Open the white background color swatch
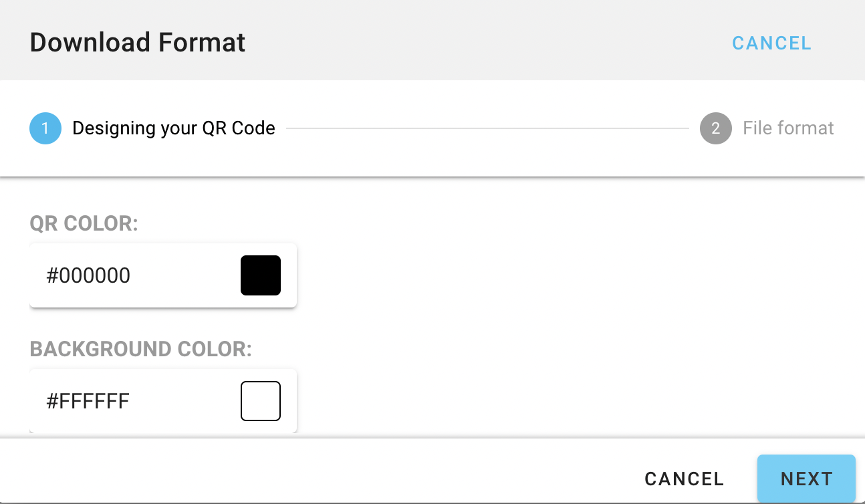The height and width of the screenshot is (504, 865). point(261,401)
